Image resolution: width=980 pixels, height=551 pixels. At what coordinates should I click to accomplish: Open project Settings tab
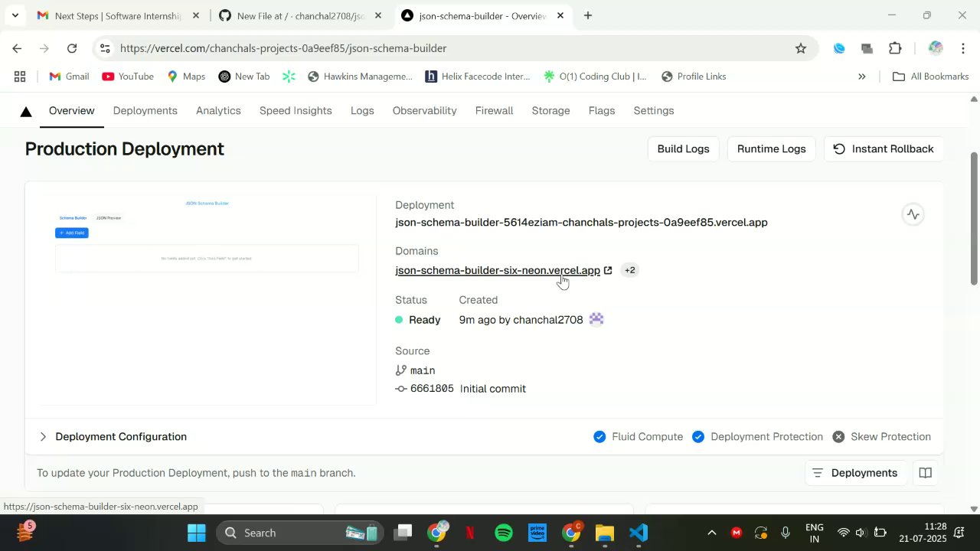click(653, 111)
